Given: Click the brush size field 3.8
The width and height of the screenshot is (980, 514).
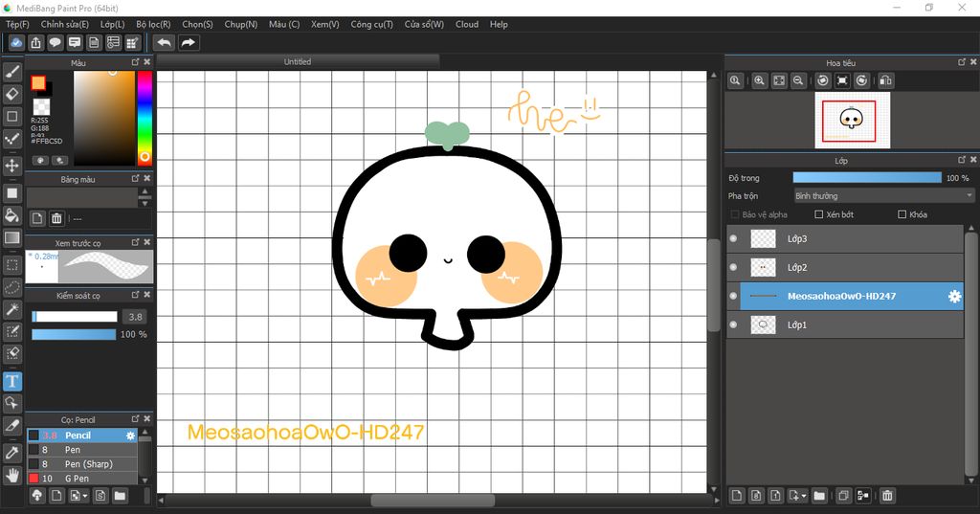Looking at the screenshot, I should (x=135, y=317).
